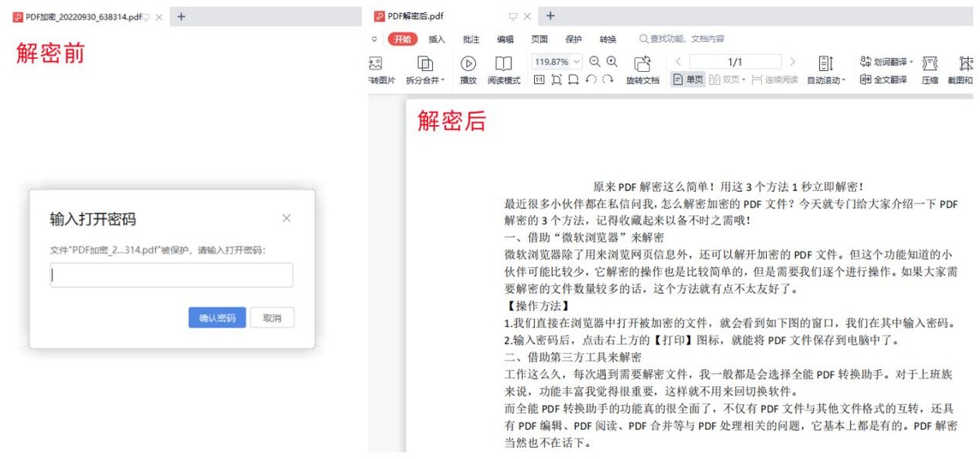Screen dimensions: 980x459
Task: Click 查找功能、文档内容 search box
Action: pyautogui.click(x=682, y=38)
